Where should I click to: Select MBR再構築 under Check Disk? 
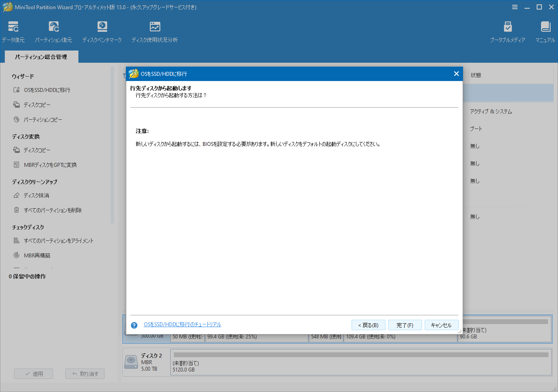[37, 255]
